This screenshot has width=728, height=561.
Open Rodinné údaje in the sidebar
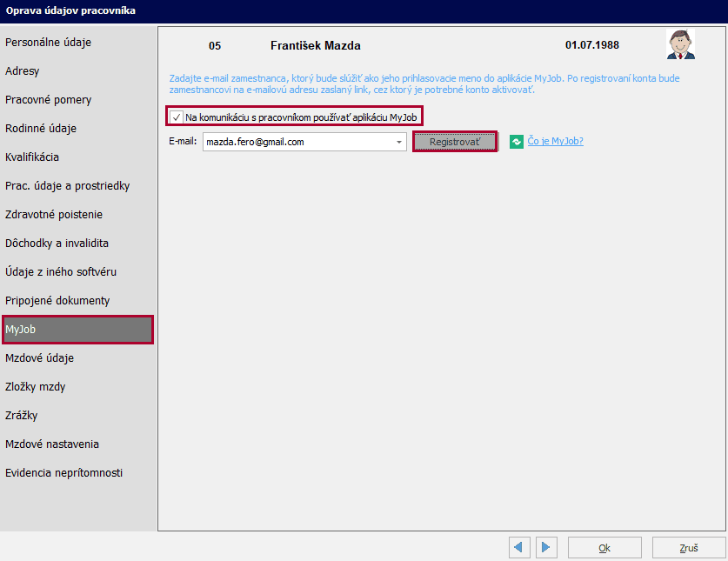[x=41, y=129]
